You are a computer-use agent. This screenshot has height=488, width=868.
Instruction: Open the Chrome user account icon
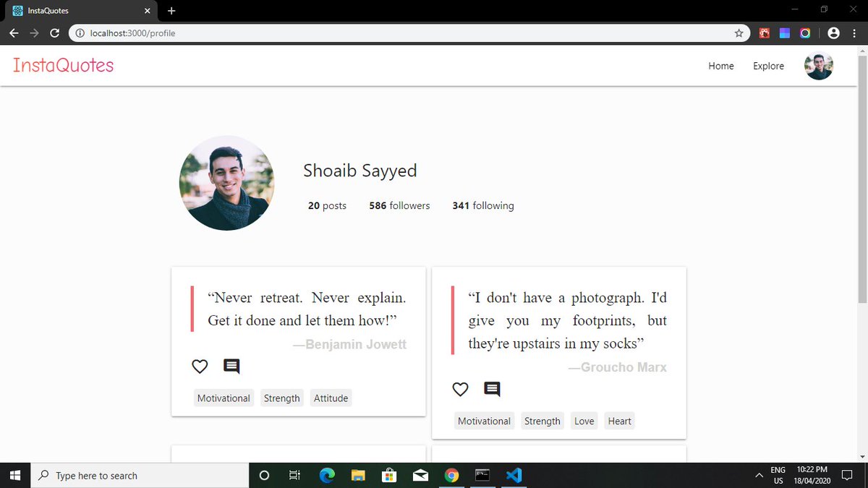coord(833,33)
